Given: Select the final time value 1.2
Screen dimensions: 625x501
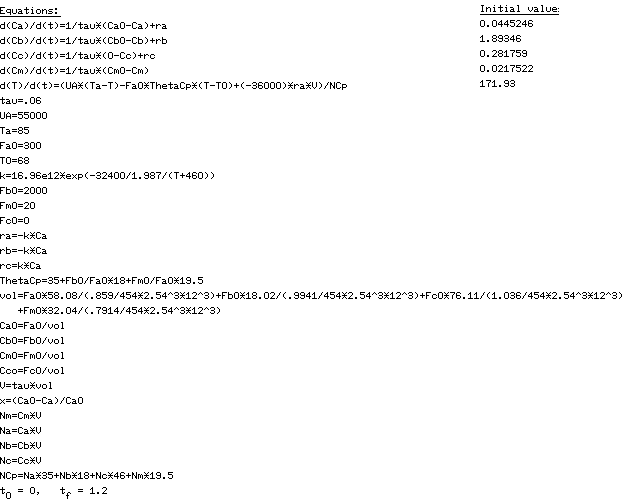Looking at the screenshot, I should (98, 491).
